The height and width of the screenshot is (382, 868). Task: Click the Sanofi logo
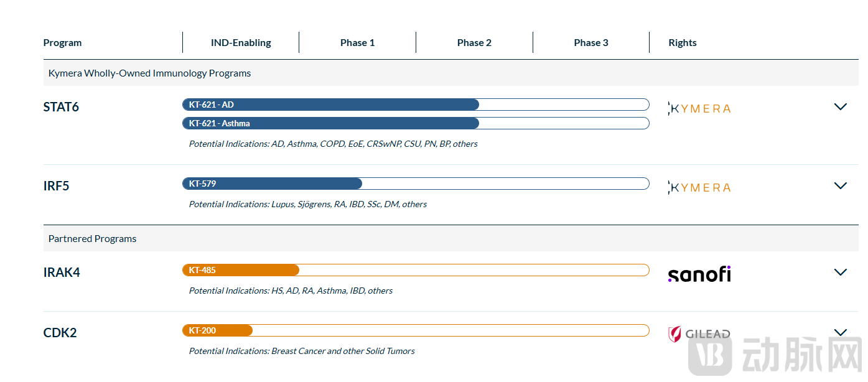point(699,274)
